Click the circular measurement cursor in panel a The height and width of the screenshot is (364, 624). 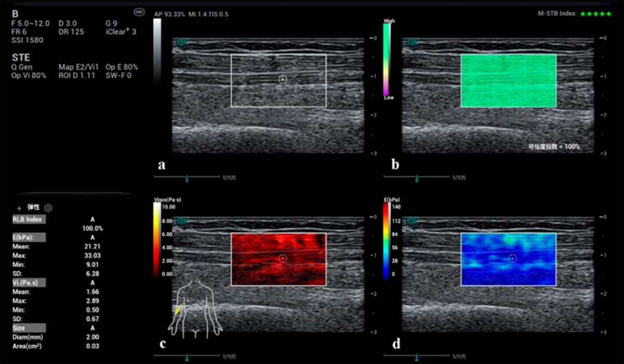[282, 80]
